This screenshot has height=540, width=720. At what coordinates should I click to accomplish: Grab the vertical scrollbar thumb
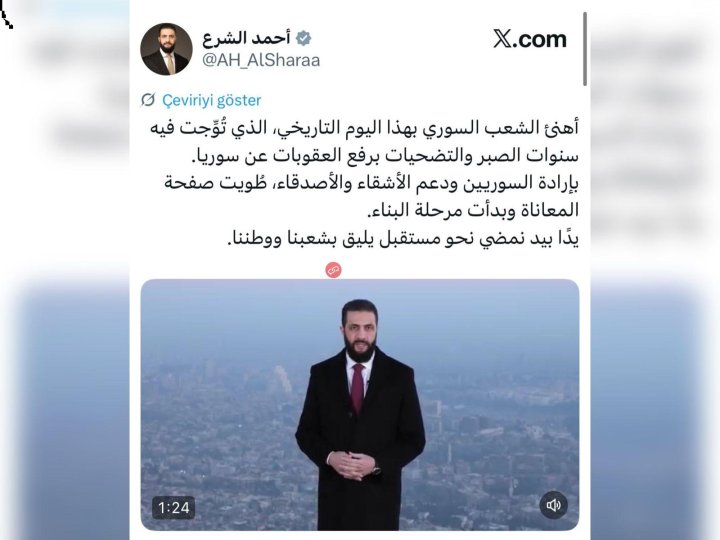click(x=585, y=49)
